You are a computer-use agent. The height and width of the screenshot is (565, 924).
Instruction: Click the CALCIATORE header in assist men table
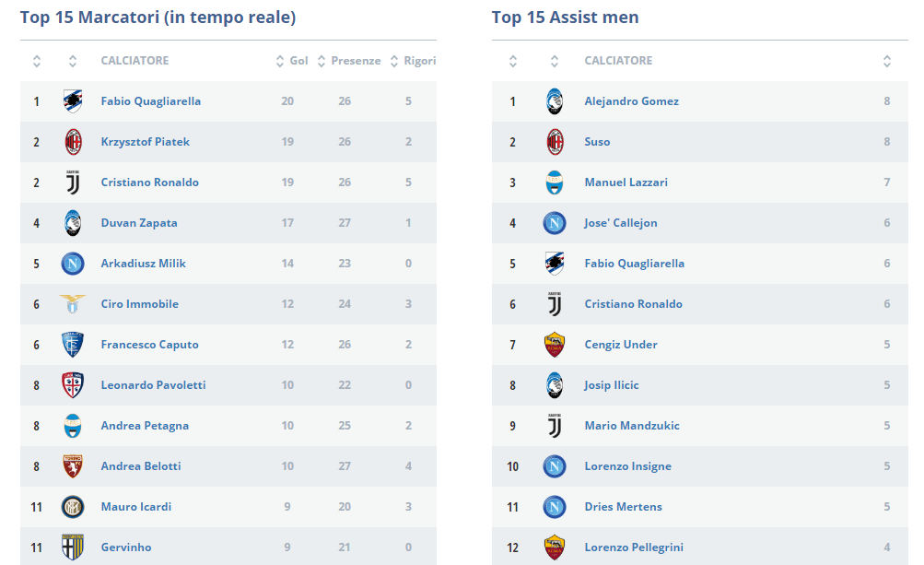tap(618, 61)
